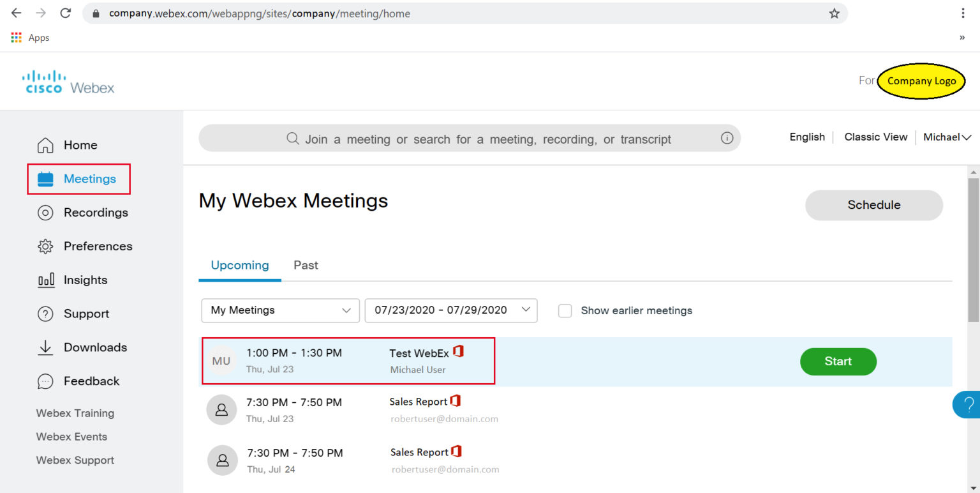Image resolution: width=980 pixels, height=493 pixels.
Task: Open the Chrome three-dot menu
Action: [963, 13]
